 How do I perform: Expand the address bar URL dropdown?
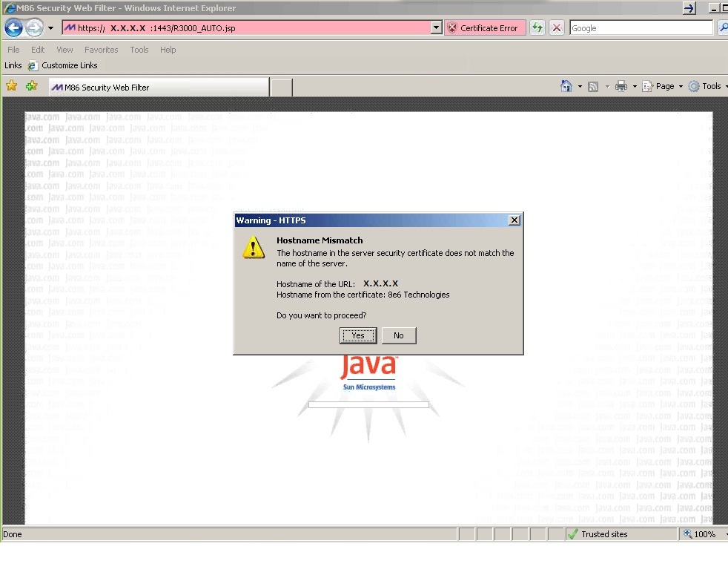437,28
